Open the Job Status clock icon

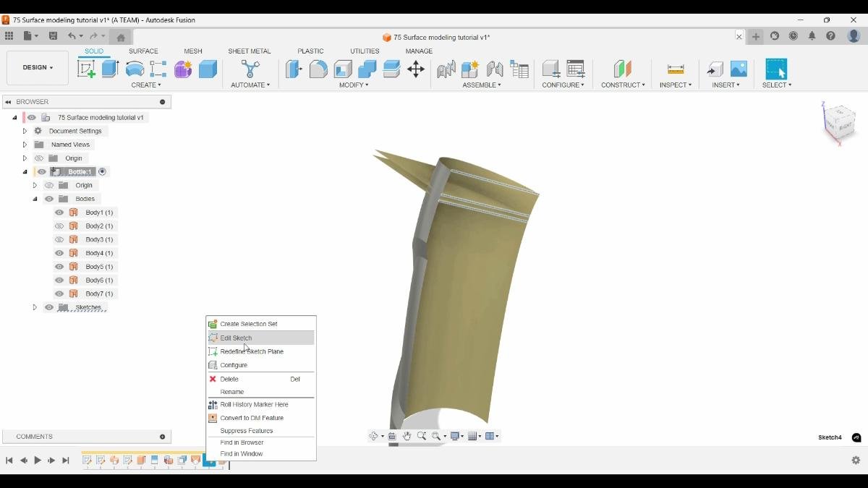click(x=793, y=36)
